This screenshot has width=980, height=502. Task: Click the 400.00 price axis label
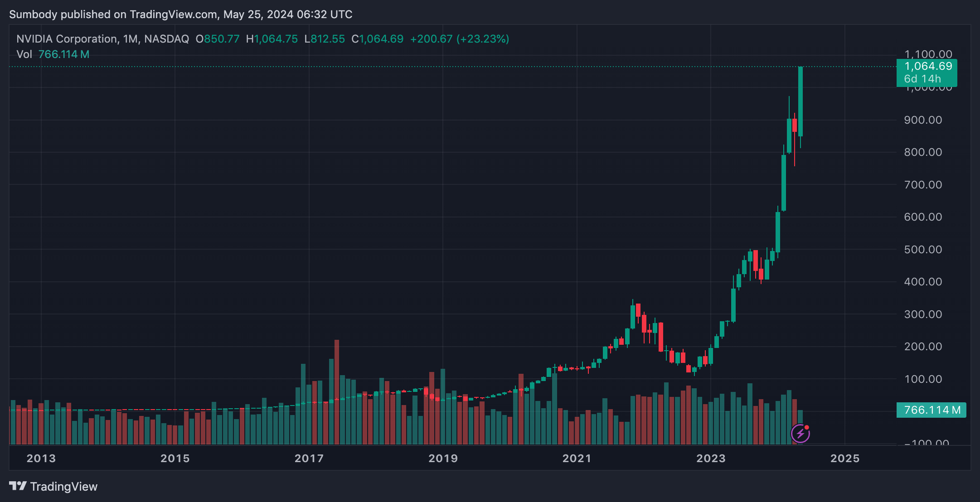coord(923,282)
